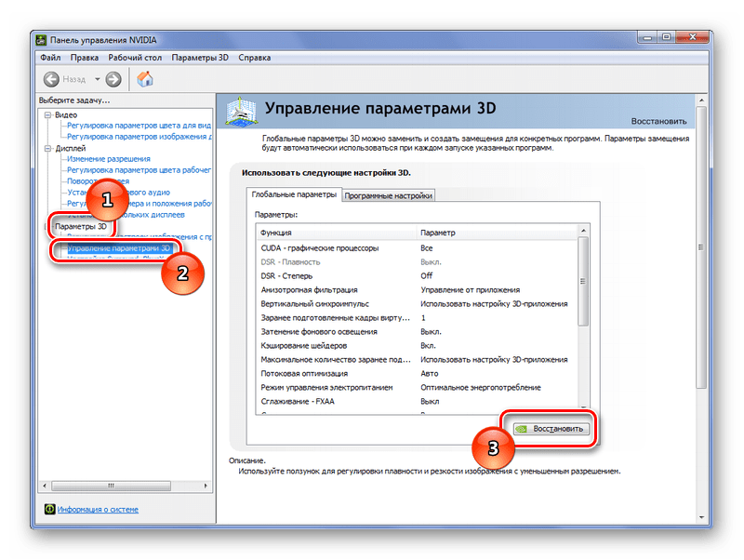Click the NVIDIA logo in the title bar

[x=43, y=40]
